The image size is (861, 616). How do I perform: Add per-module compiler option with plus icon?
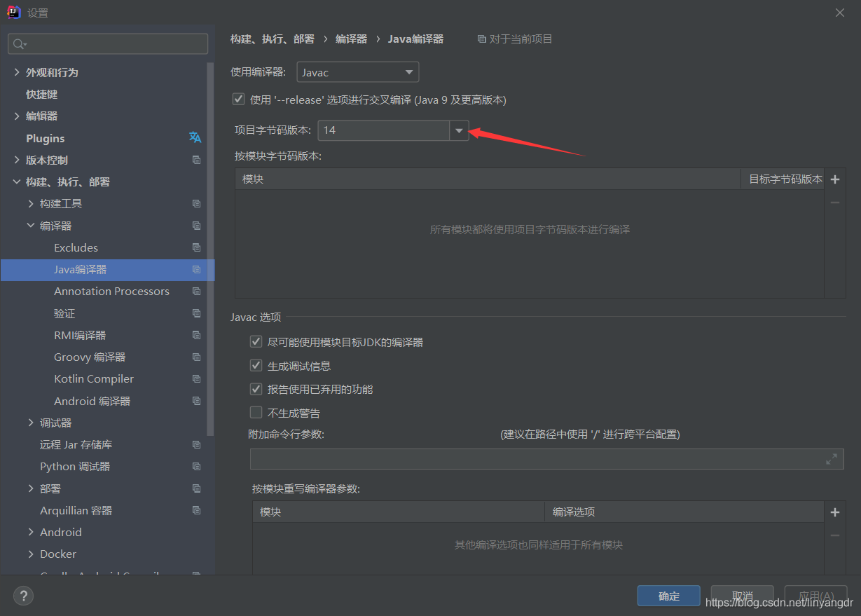[x=834, y=512]
